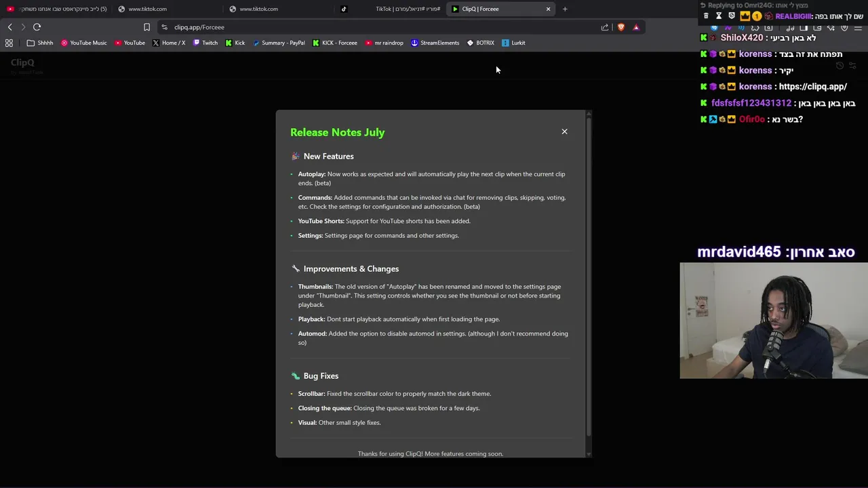Open the StreamElements bookmark
The height and width of the screenshot is (488, 868).
pyautogui.click(x=435, y=43)
